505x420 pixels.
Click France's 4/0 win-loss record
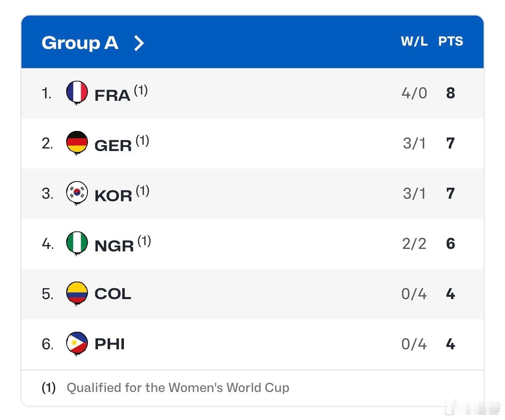click(414, 93)
